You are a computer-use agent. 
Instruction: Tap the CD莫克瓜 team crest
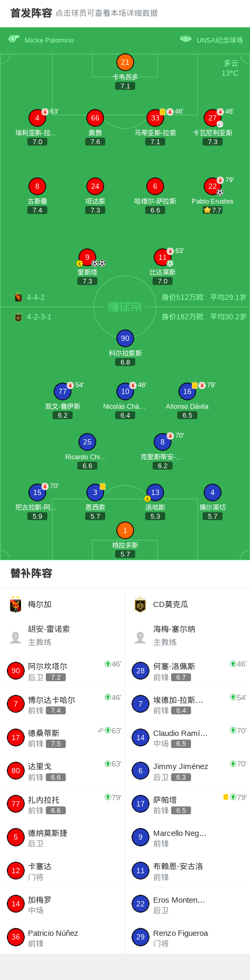(x=141, y=605)
